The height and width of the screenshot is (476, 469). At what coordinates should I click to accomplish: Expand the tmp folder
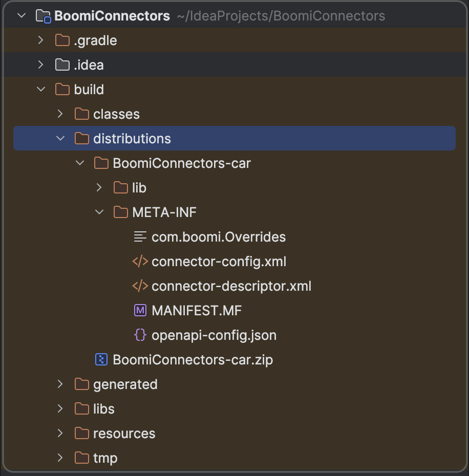pyautogui.click(x=60, y=458)
